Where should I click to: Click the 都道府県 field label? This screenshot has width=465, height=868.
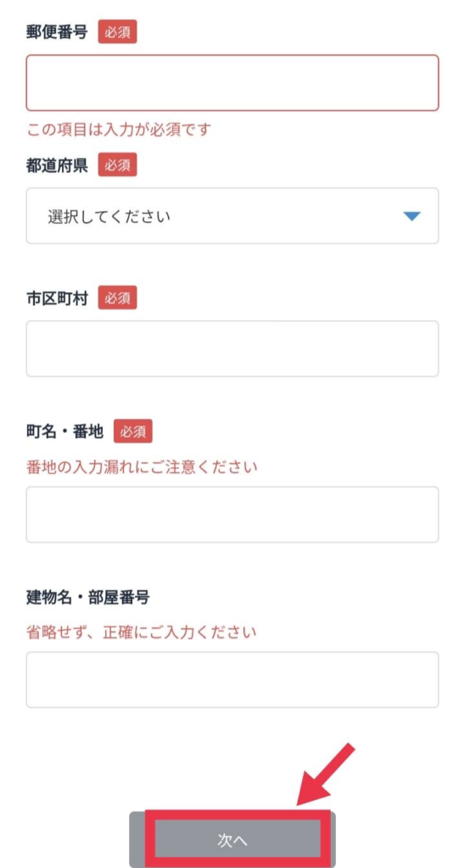click(x=57, y=165)
